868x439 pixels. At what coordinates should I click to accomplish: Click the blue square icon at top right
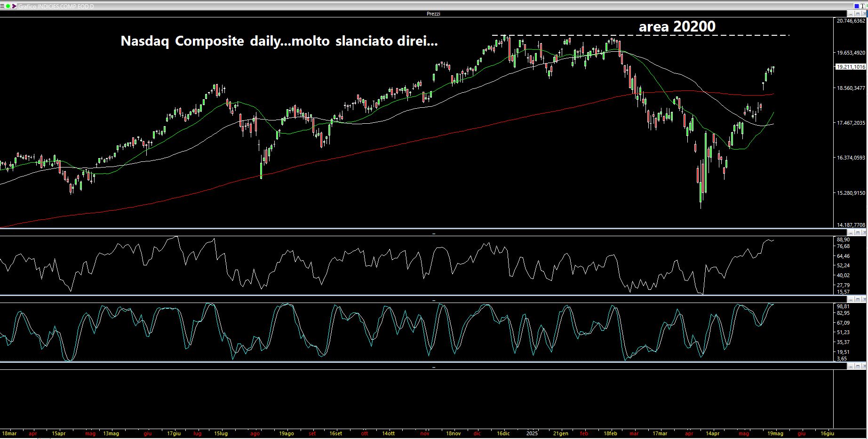857,6
